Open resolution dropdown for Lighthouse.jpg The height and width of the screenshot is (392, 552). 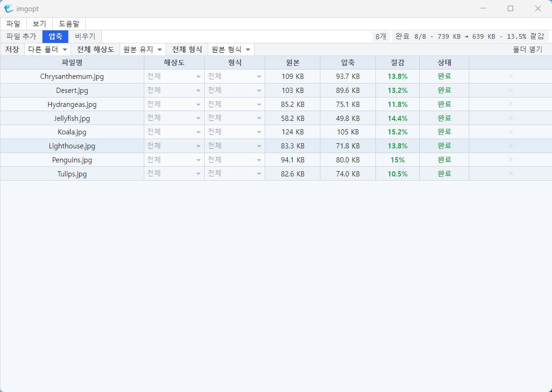[x=174, y=146]
